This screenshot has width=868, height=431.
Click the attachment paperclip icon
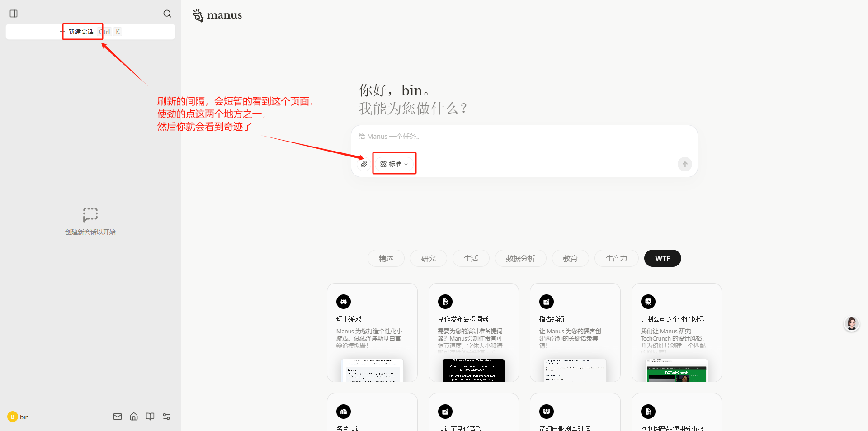pos(364,164)
